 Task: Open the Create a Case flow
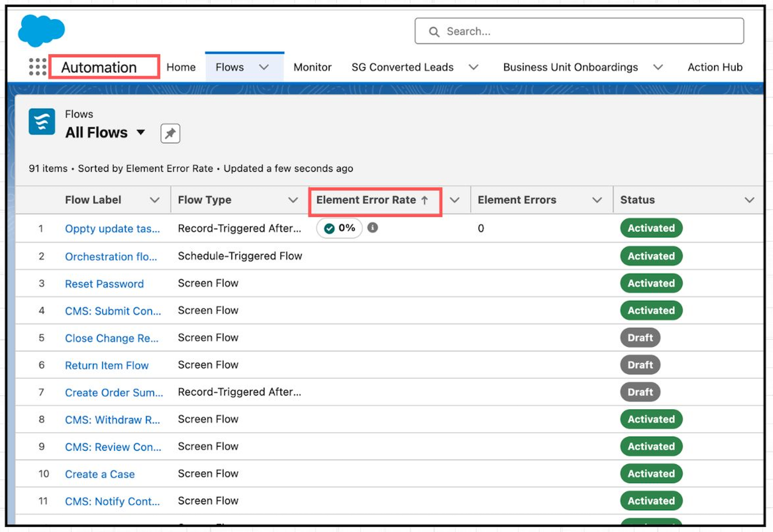pyautogui.click(x=100, y=474)
